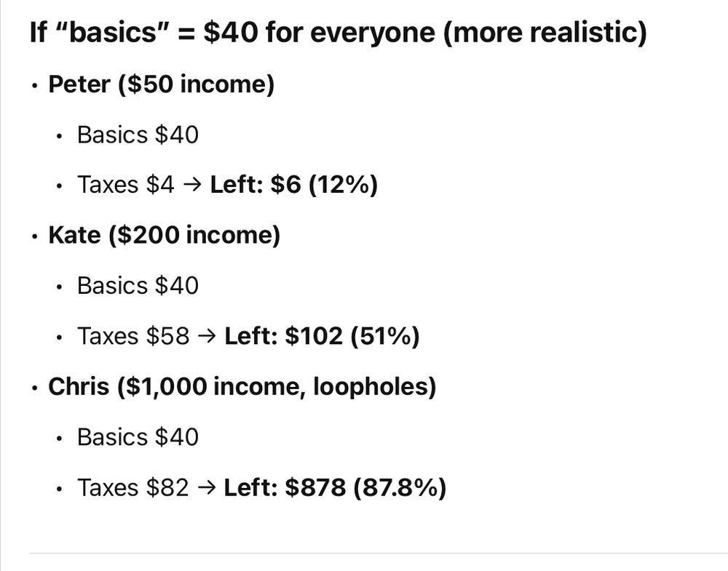
Task: Click Peter's Taxes $4 text
Action: pos(125,185)
